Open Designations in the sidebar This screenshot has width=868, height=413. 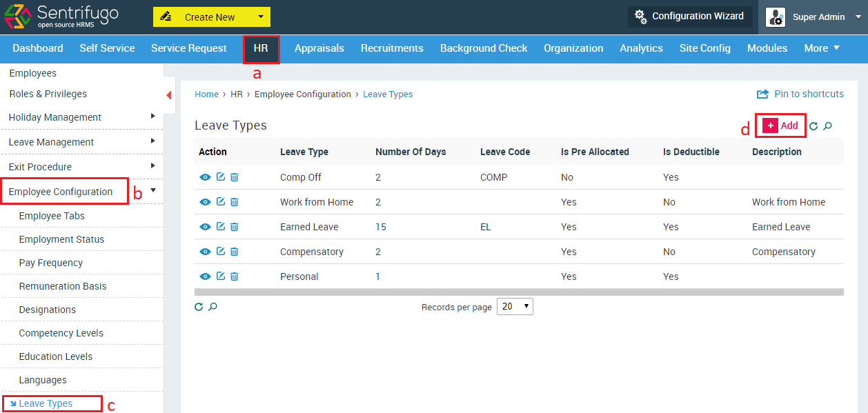click(48, 310)
